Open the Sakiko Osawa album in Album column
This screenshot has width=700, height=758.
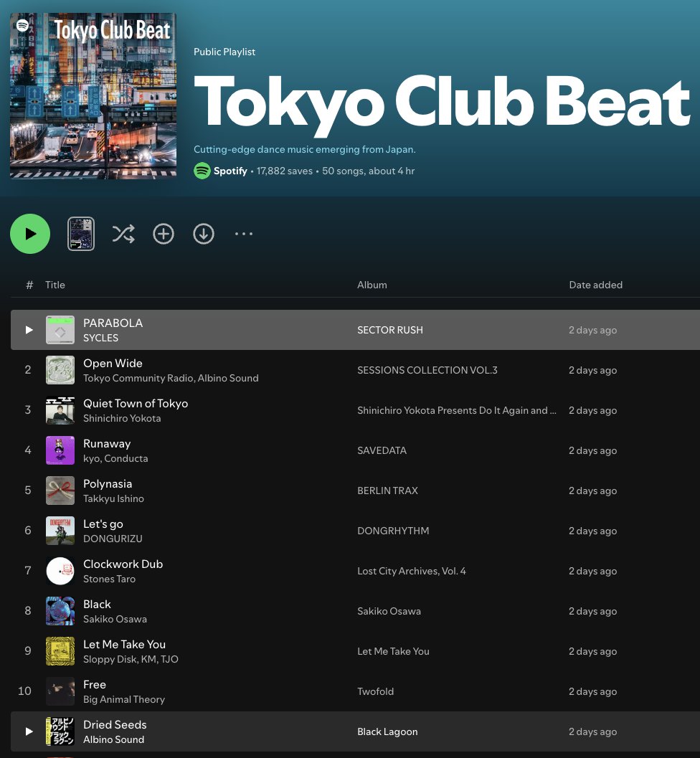click(389, 610)
